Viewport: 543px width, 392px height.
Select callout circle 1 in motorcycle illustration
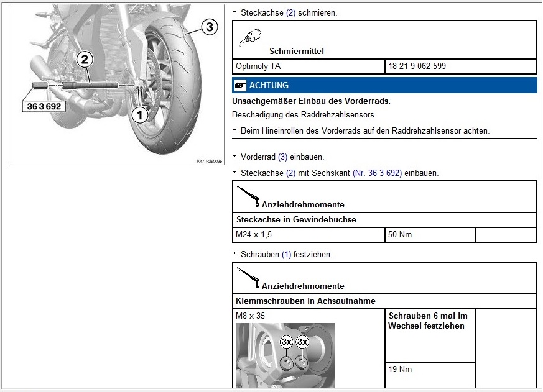tap(140, 114)
